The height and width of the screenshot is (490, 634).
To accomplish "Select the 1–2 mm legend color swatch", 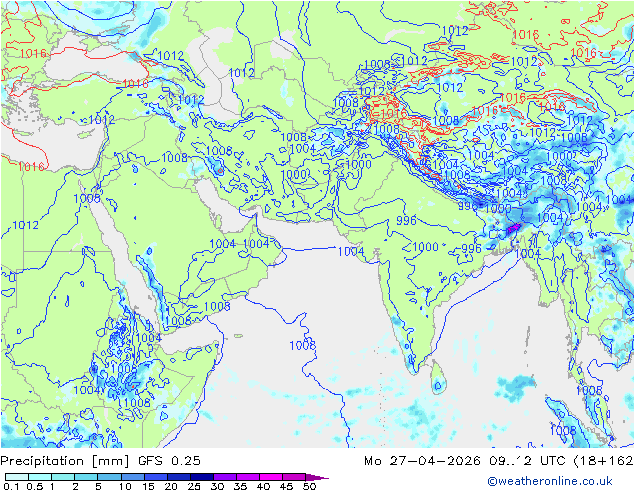I will pos(63,477).
